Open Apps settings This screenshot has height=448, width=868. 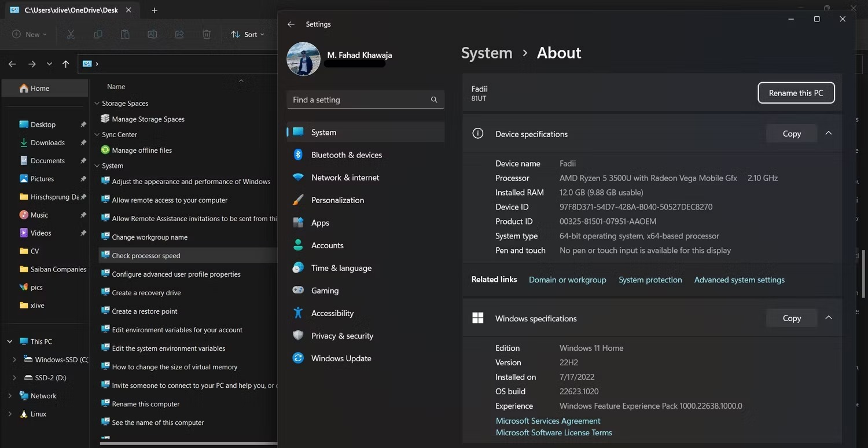click(366, 222)
